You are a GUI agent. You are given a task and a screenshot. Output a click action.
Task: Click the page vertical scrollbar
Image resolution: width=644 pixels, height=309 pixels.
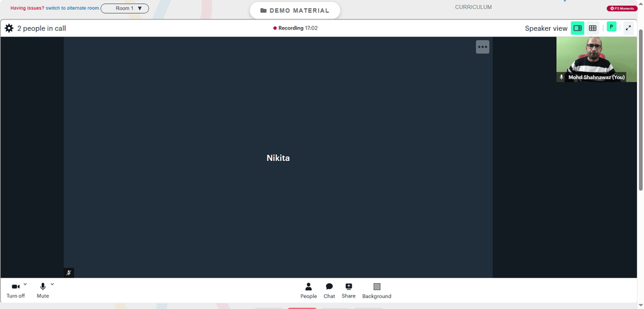641,111
